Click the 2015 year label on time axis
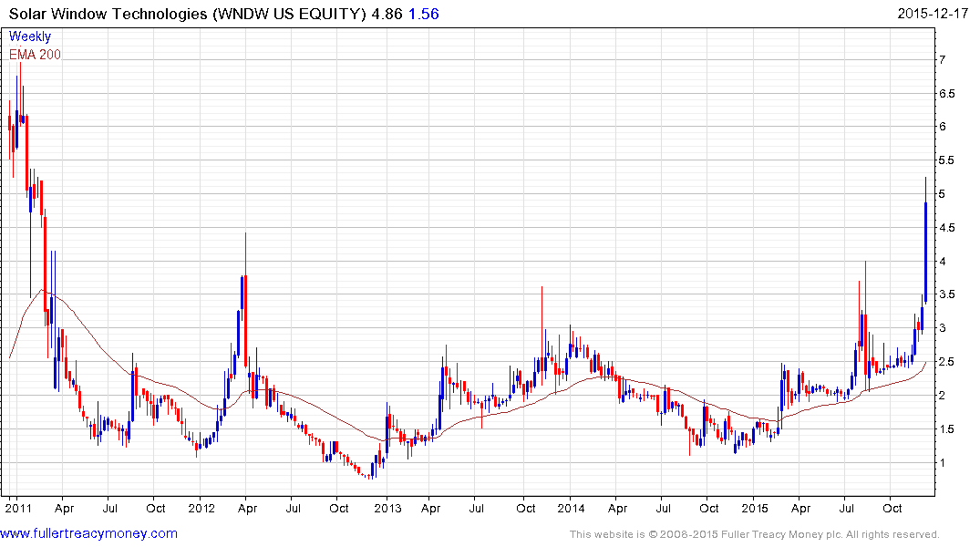 (x=755, y=508)
